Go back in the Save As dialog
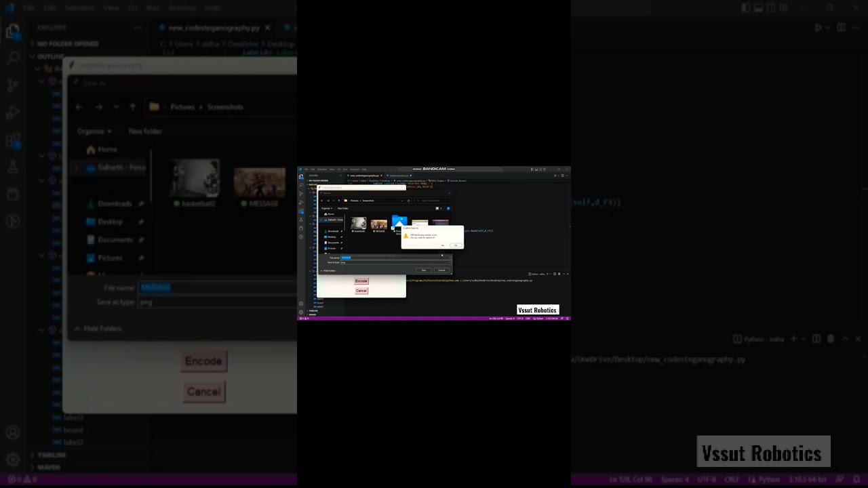 pos(322,201)
